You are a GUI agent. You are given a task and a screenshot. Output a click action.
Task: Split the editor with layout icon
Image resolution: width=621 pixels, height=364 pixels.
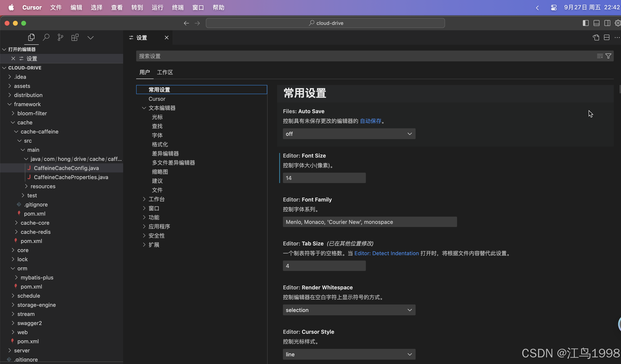pos(607,38)
